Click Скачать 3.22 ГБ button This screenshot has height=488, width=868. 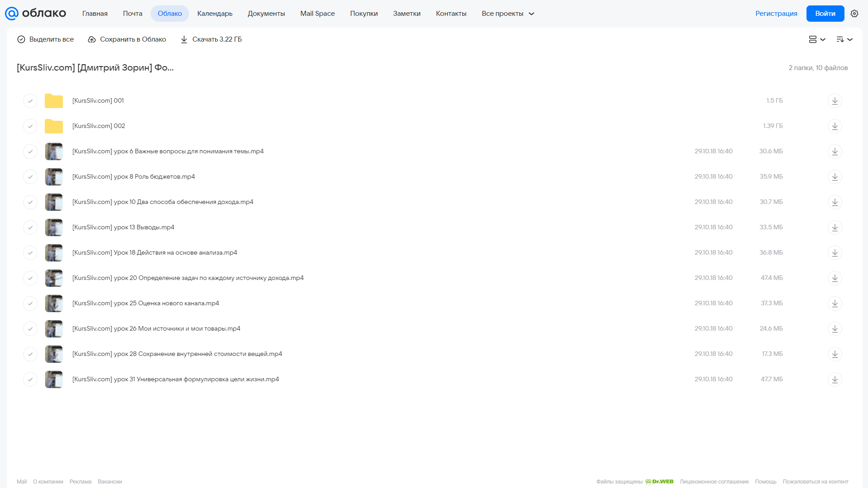pyautogui.click(x=211, y=39)
